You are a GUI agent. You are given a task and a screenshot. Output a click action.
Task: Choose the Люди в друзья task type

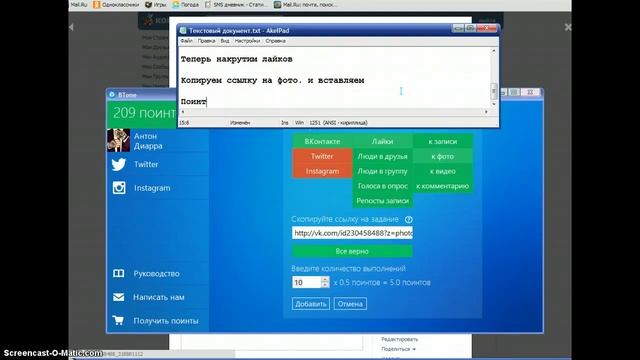(x=382, y=156)
